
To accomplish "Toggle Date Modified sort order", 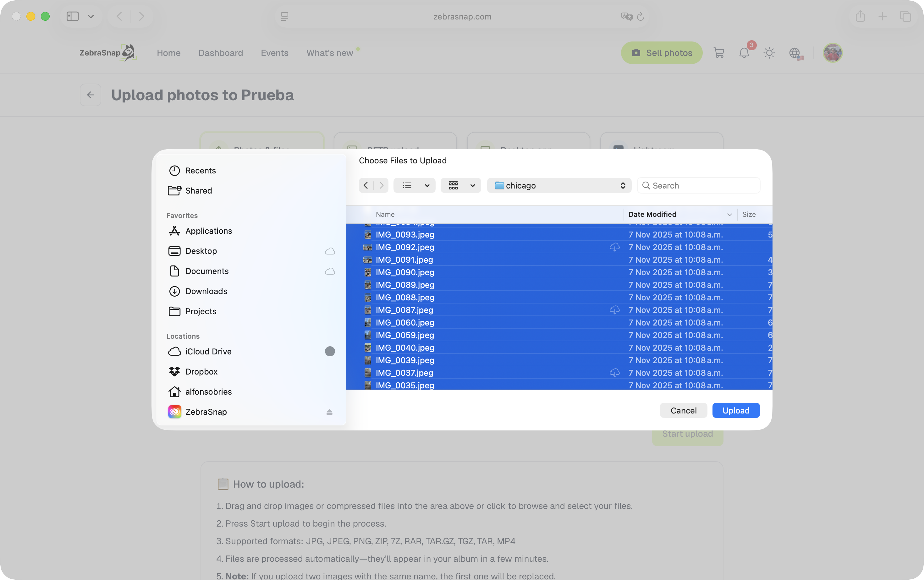I will (680, 214).
